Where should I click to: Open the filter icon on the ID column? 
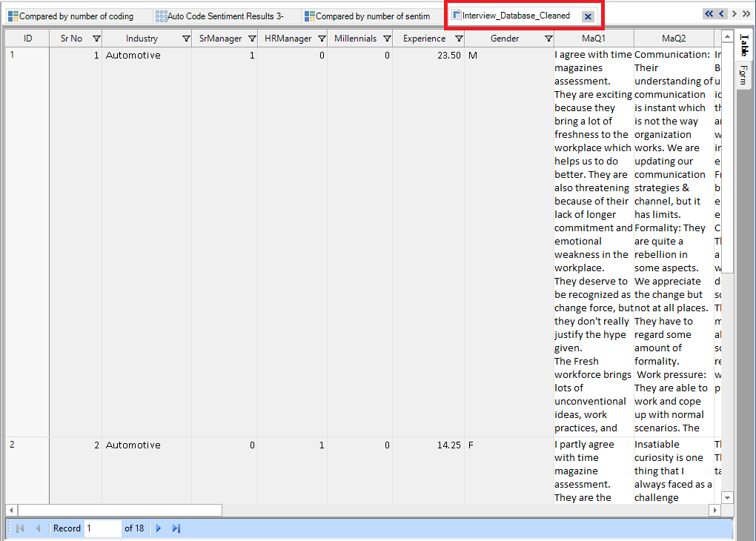coord(41,38)
